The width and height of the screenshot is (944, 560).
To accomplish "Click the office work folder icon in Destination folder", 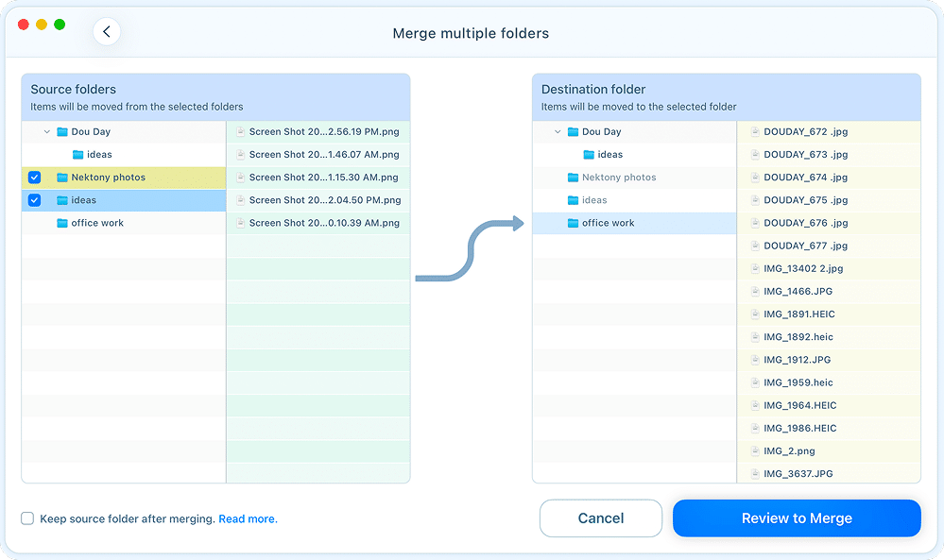I will (574, 223).
